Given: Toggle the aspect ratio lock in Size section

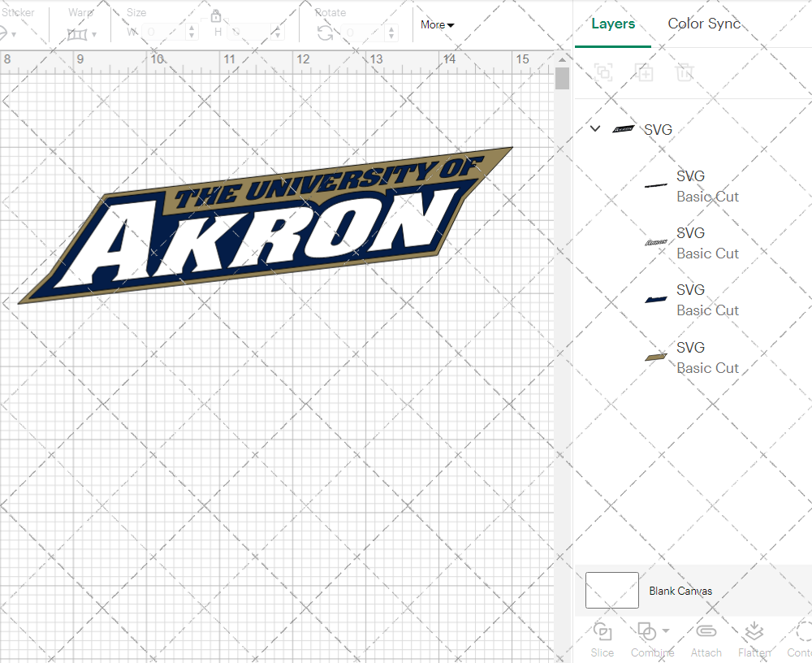Looking at the screenshot, I should [216, 15].
